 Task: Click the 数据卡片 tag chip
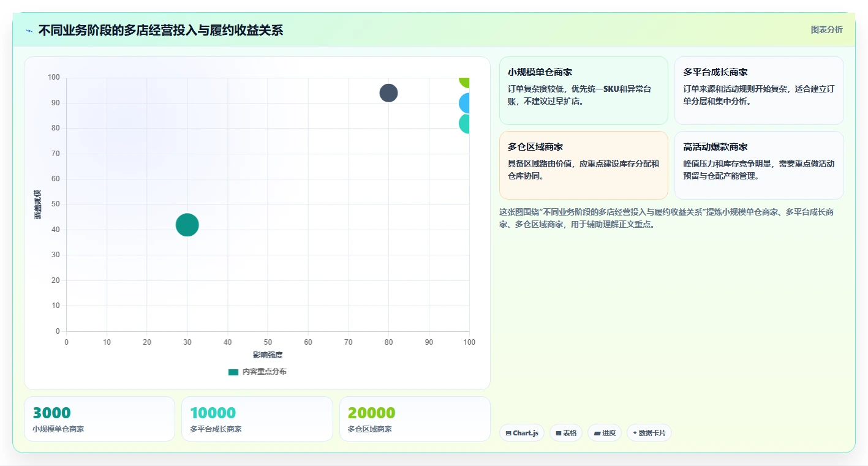tap(649, 433)
